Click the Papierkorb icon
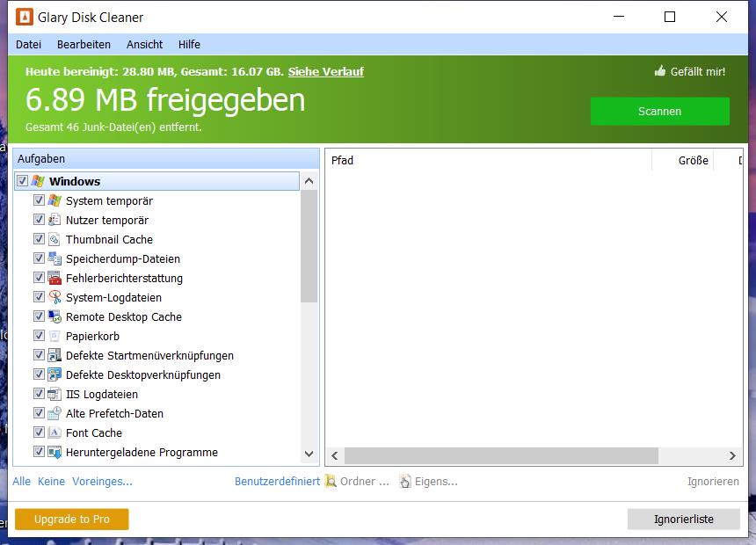The height and width of the screenshot is (545, 756). tap(55, 336)
